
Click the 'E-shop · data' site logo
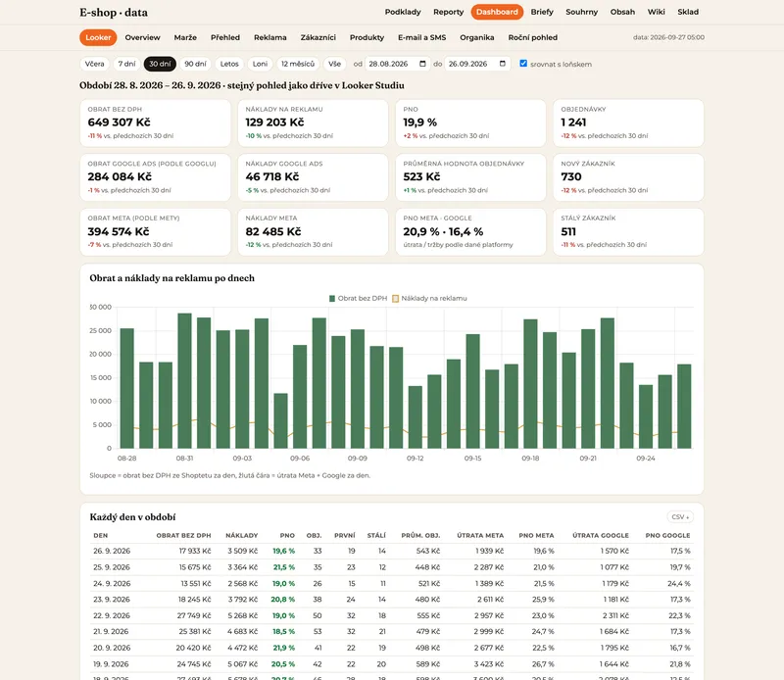click(114, 13)
